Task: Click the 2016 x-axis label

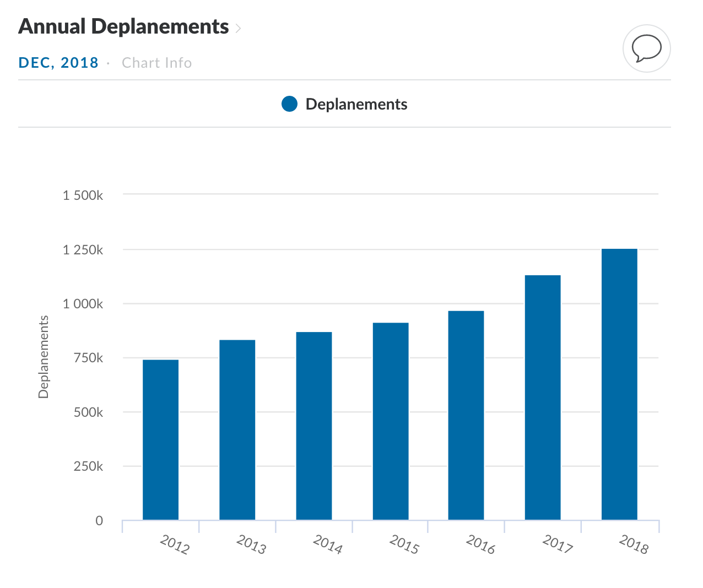Action: 480,545
